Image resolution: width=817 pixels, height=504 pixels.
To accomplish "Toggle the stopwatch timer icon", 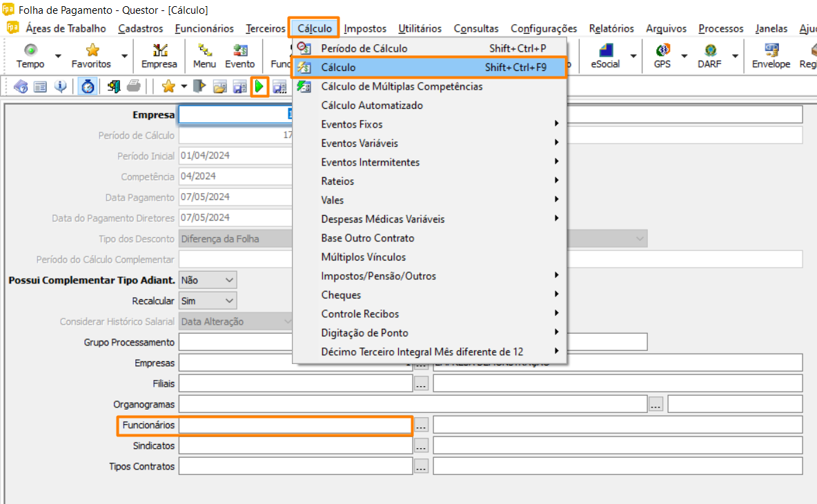I will (x=88, y=86).
